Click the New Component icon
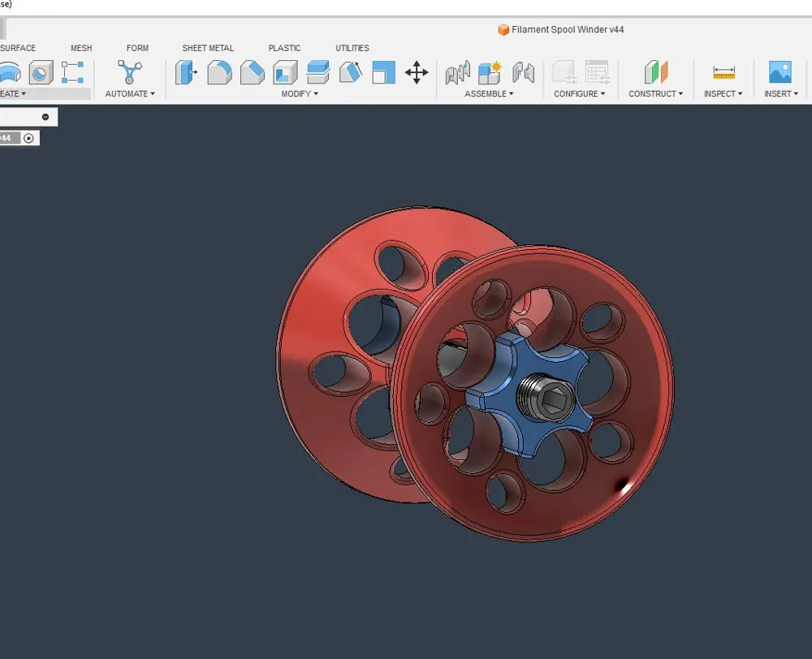This screenshot has width=812, height=659. tap(490, 73)
